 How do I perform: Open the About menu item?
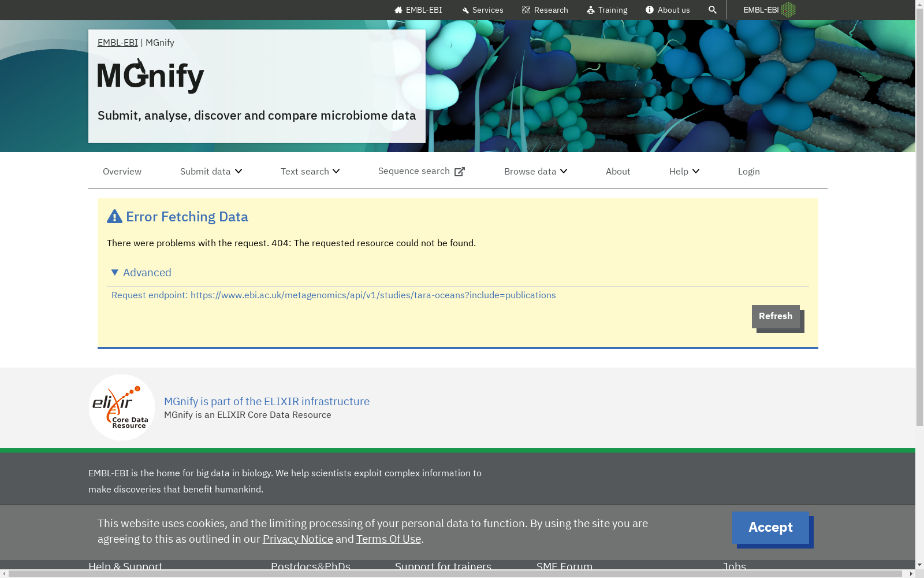pos(618,171)
